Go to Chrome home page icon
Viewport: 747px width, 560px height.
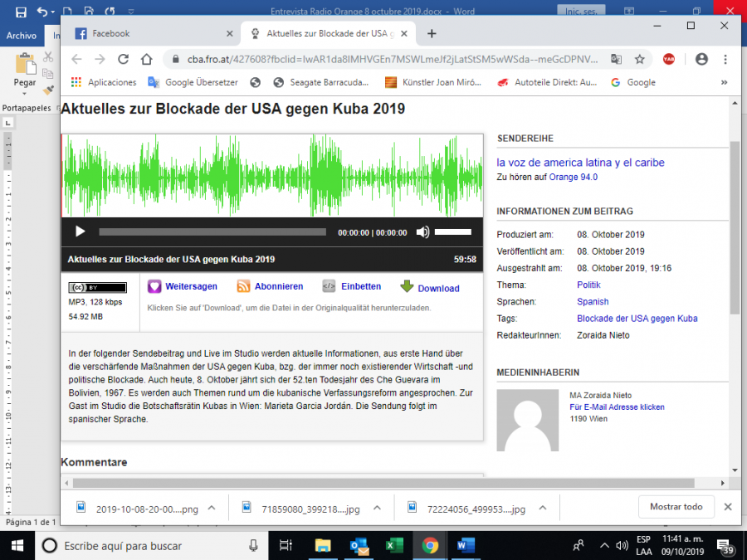coord(147,60)
